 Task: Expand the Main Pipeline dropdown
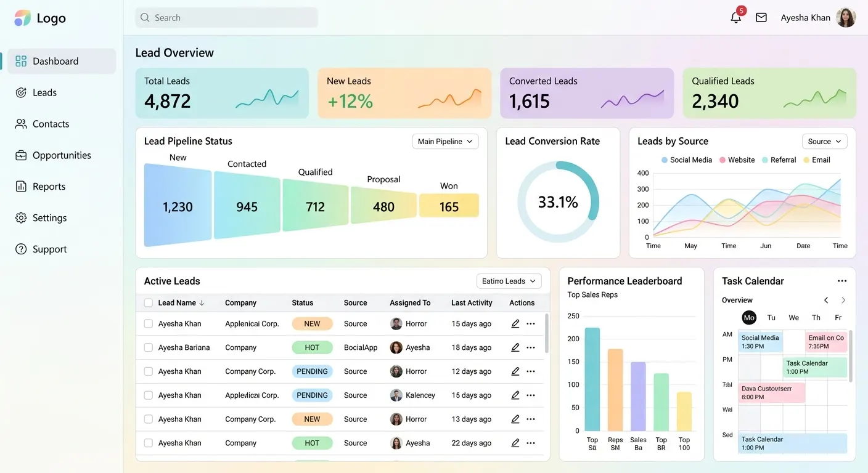click(x=445, y=141)
